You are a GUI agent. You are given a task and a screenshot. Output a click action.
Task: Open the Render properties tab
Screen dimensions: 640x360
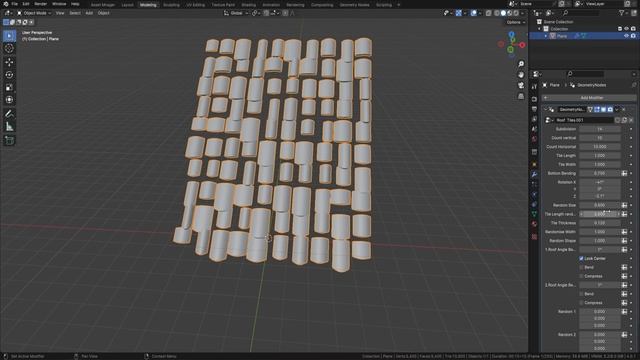[x=534, y=99]
